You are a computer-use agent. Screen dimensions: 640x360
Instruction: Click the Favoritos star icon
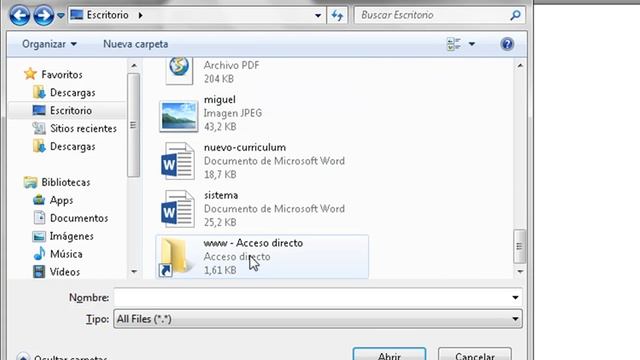(x=30, y=74)
